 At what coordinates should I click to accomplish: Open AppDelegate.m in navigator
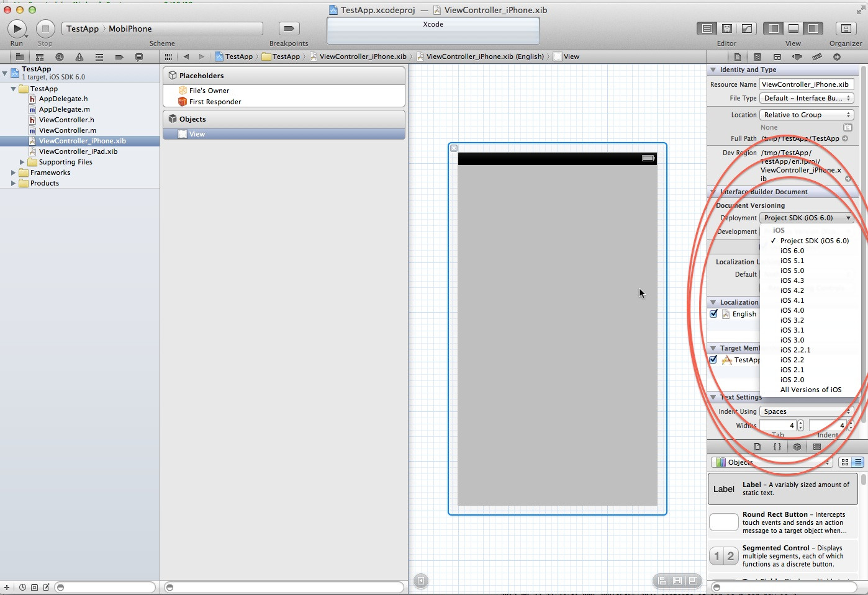(65, 109)
